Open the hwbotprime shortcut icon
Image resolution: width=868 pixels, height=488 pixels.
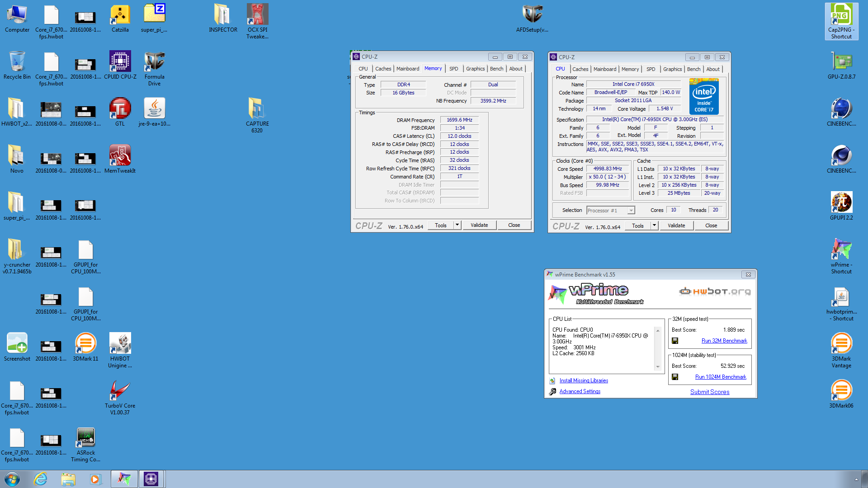pos(841,303)
